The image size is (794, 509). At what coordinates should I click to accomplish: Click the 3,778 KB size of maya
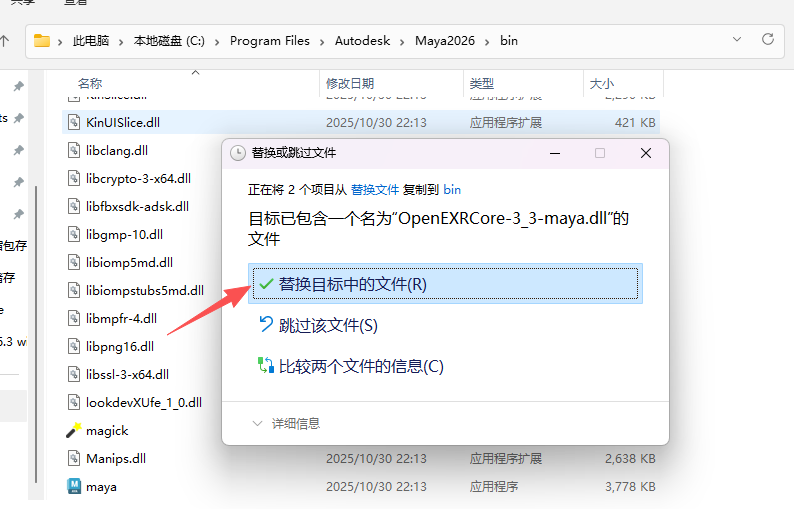click(x=630, y=487)
